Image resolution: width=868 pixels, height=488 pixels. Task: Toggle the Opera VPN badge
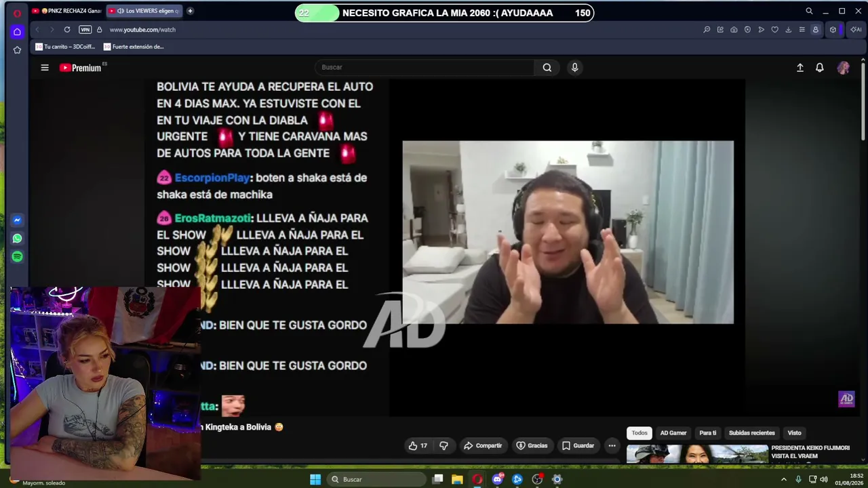click(85, 30)
